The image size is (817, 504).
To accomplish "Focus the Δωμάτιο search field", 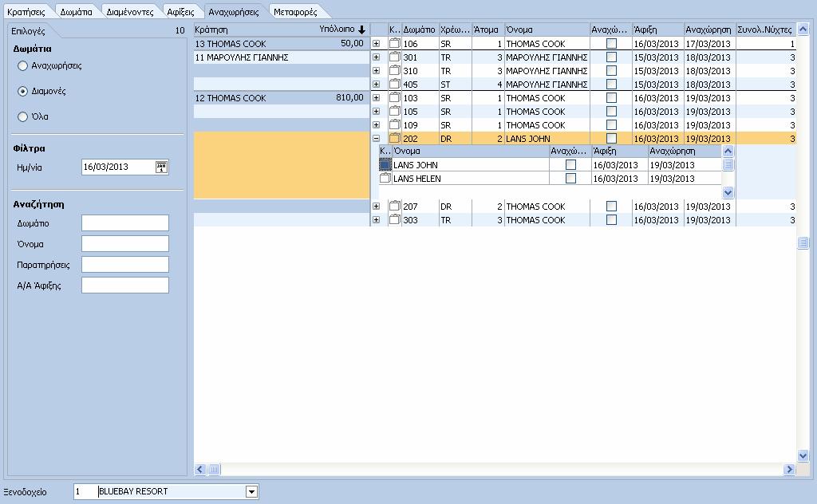I will [x=125, y=222].
